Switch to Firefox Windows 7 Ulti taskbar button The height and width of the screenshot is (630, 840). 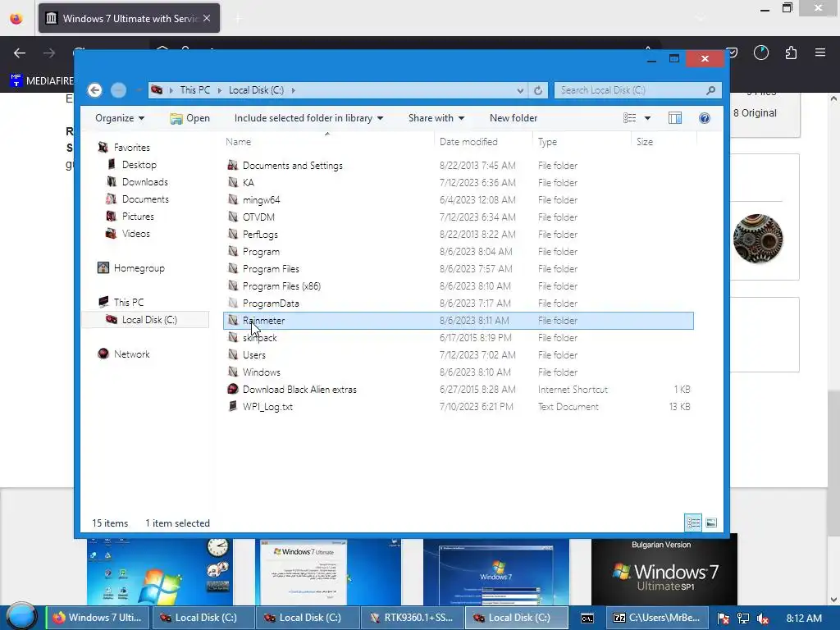[x=98, y=618]
